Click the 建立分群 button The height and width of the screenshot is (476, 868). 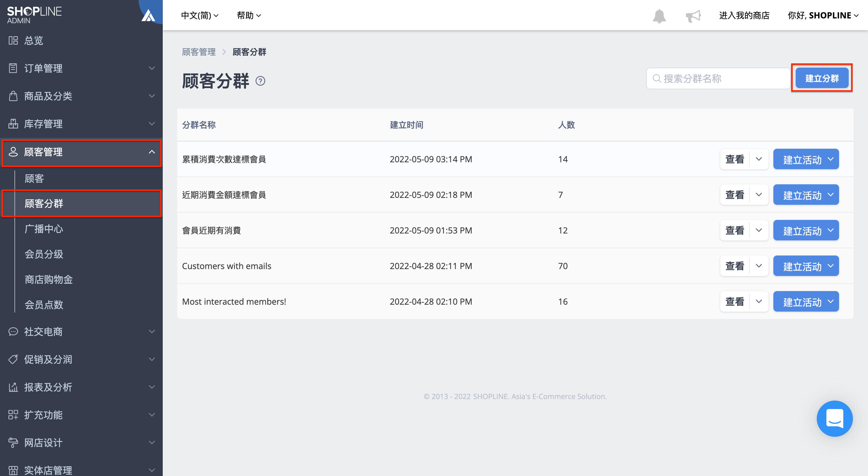(x=822, y=78)
